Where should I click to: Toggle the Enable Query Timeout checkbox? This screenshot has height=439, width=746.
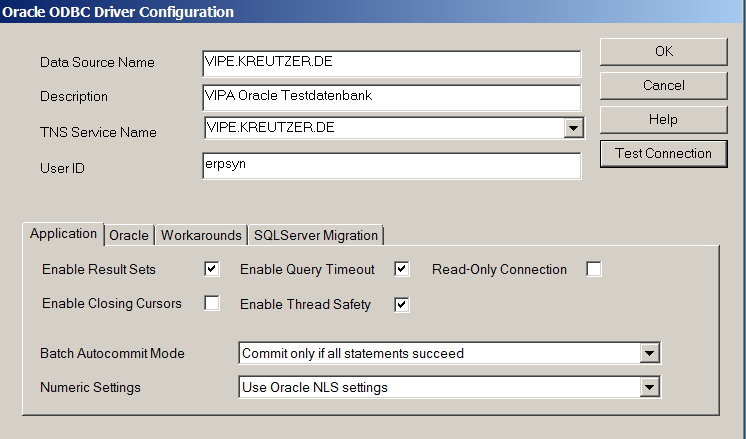click(402, 269)
